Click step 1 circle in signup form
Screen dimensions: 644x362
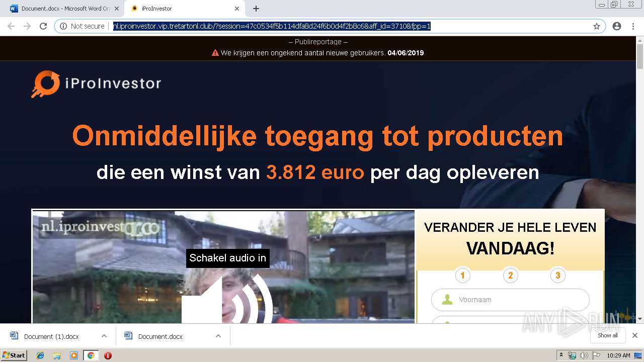coord(462,275)
